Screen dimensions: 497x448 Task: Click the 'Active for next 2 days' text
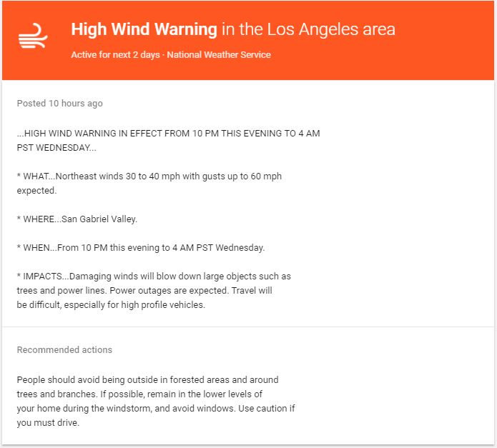coord(115,55)
